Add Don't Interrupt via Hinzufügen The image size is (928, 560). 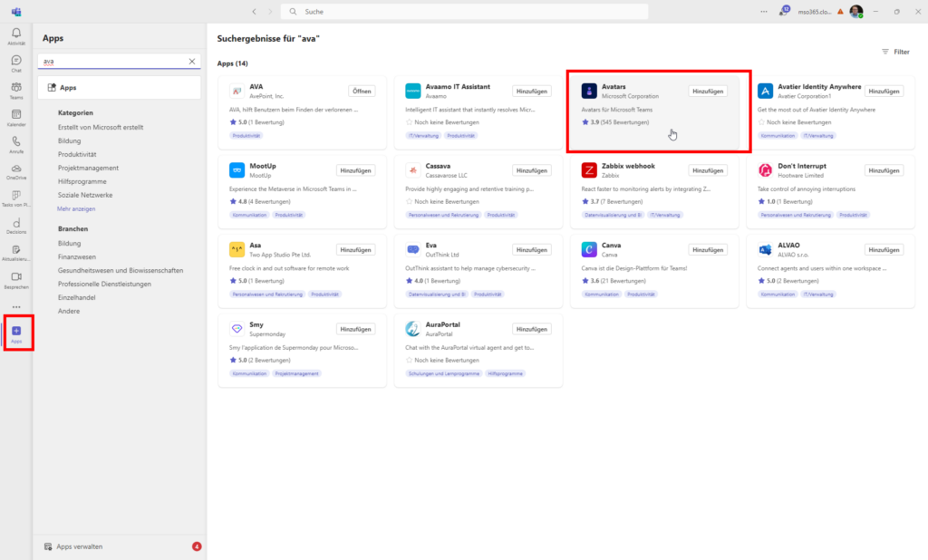tap(884, 170)
